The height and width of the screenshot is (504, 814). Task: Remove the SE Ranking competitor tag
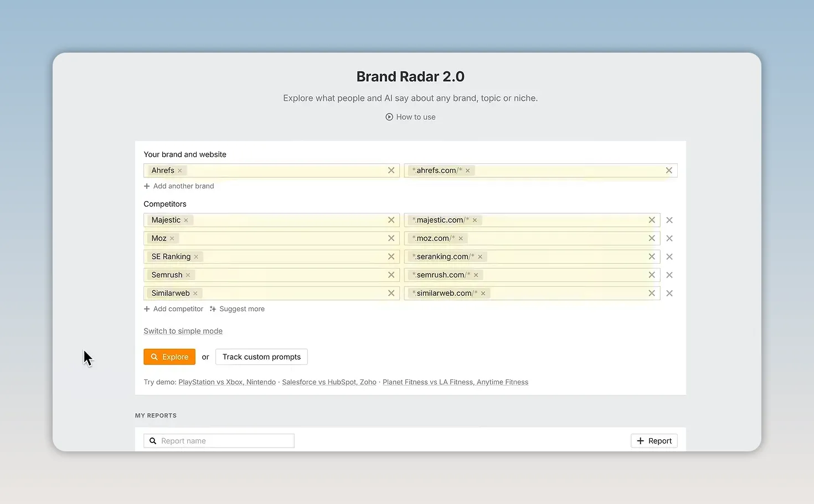click(x=196, y=257)
